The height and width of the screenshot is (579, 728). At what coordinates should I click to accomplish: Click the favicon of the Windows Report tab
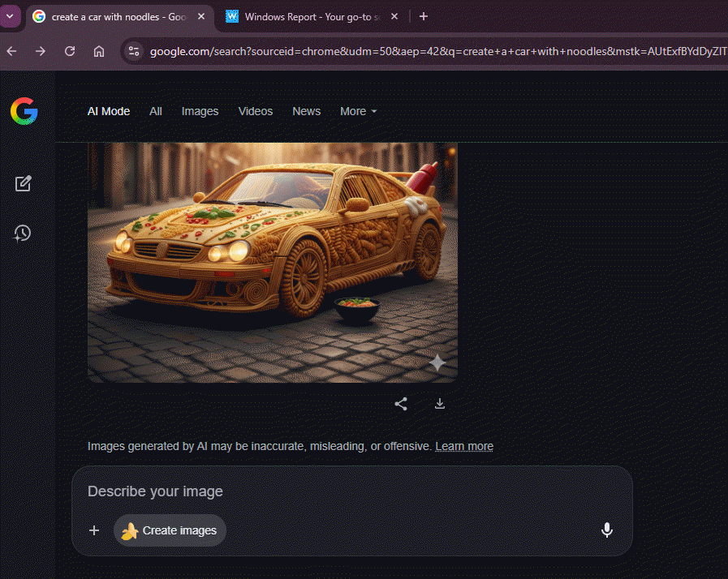[231, 17]
